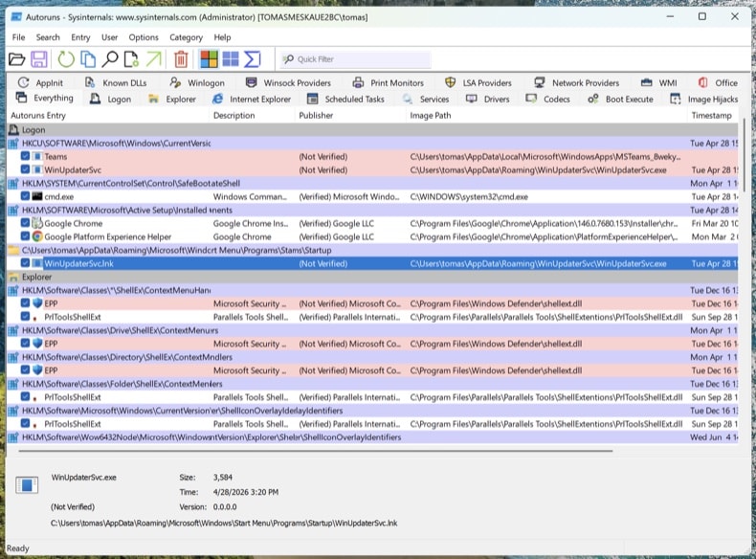Switch to the Everything tab

click(44, 99)
